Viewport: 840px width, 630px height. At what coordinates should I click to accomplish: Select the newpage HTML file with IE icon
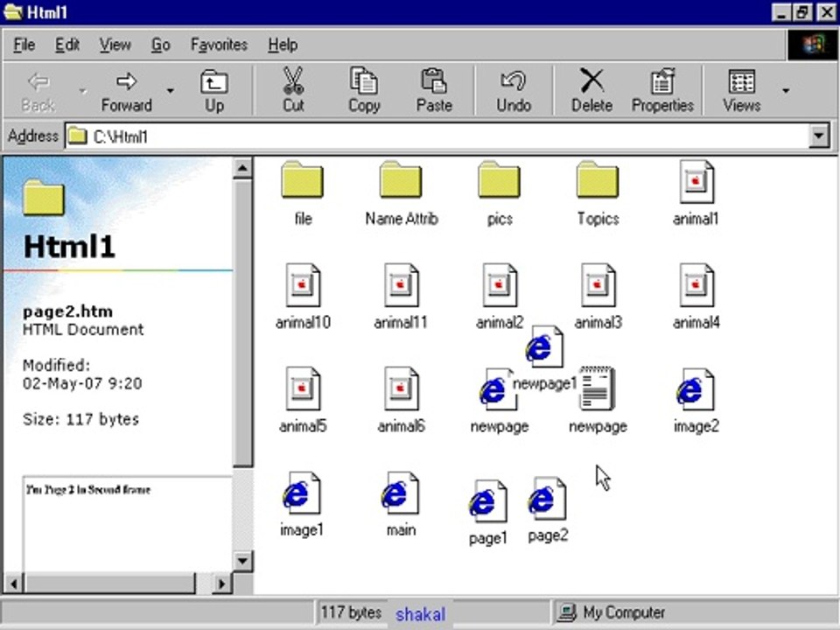pyautogui.click(x=499, y=401)
